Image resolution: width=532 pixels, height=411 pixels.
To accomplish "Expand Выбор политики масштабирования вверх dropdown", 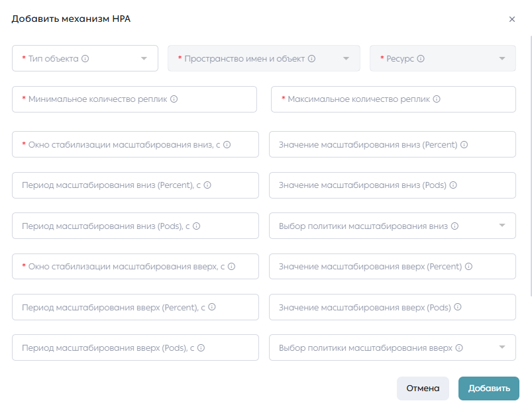I will (x=392, y=347).
